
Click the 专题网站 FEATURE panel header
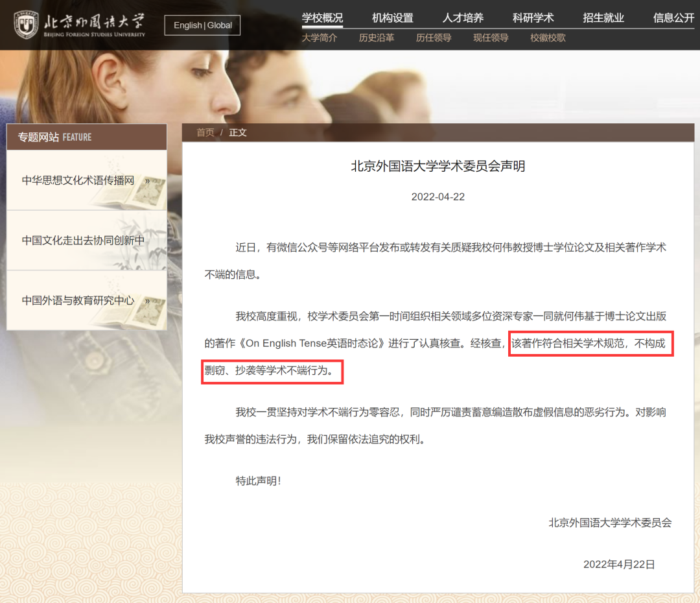point(87,137)
